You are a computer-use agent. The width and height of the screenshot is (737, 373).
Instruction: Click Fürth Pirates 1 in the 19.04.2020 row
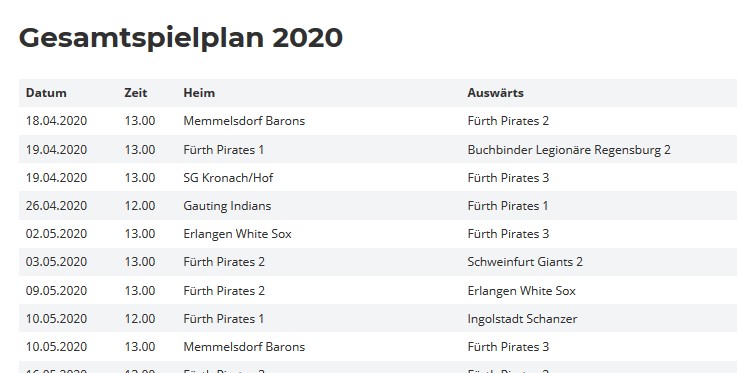coord(224,150)
